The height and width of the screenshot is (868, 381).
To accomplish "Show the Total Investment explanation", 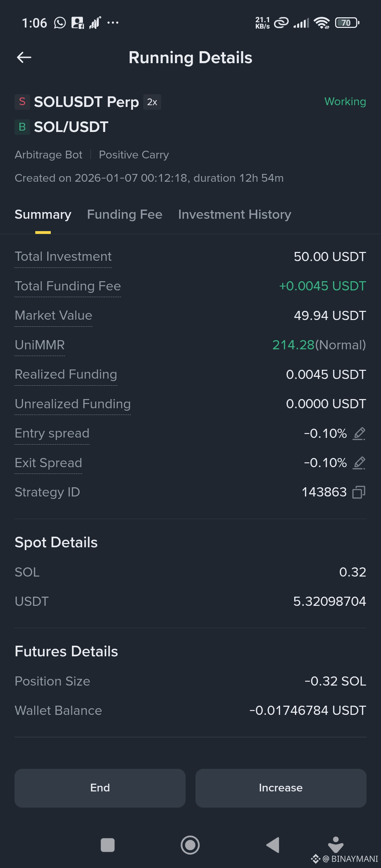I will click(x=63, y=257).
